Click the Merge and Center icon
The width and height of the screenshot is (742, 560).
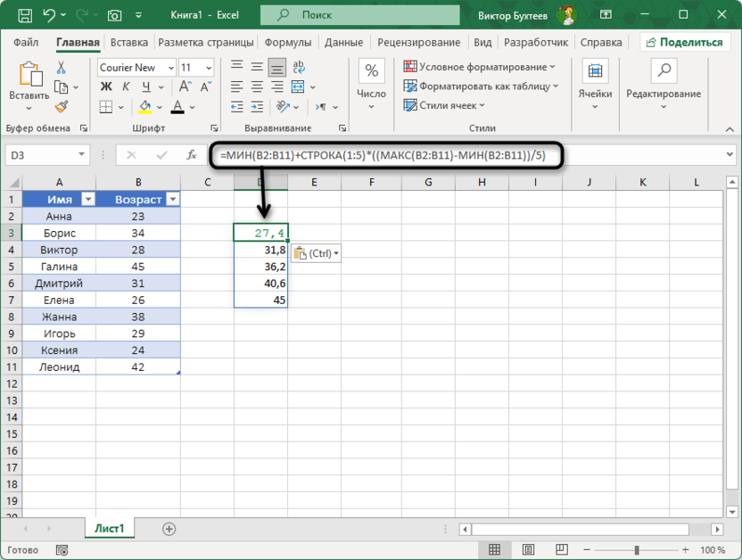(x=298, y=86)
